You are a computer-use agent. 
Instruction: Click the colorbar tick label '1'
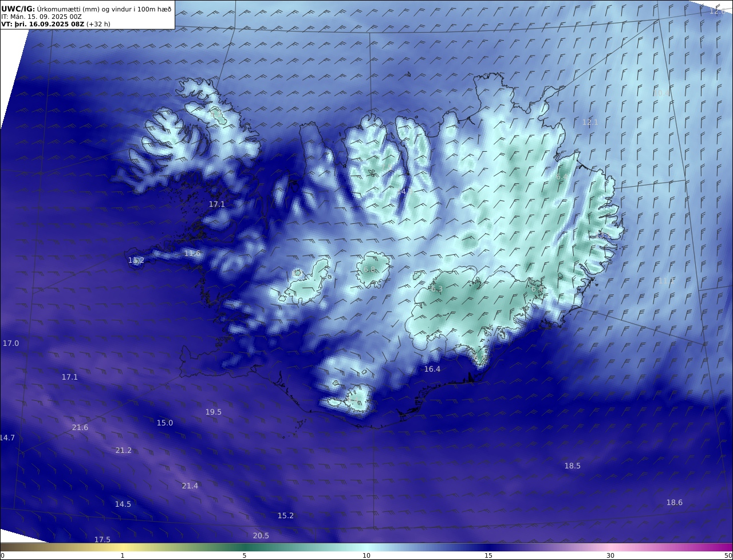[123, 555]
